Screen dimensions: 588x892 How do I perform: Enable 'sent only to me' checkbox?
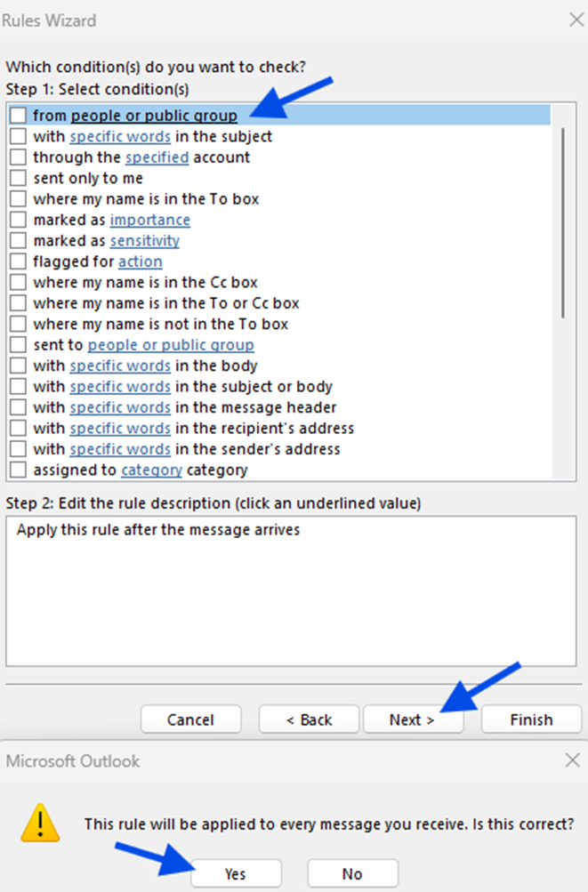pyautogui.click(x=18, y=178)
